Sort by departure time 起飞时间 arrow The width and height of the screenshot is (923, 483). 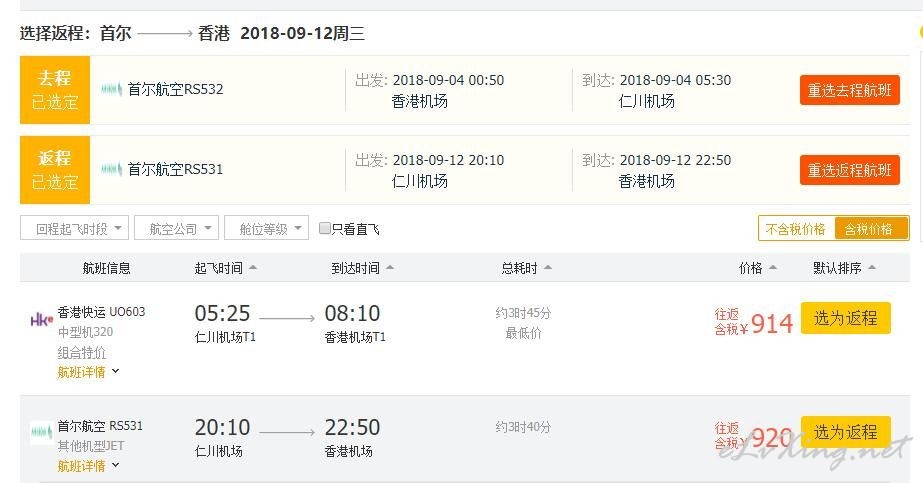click(253, 268)
